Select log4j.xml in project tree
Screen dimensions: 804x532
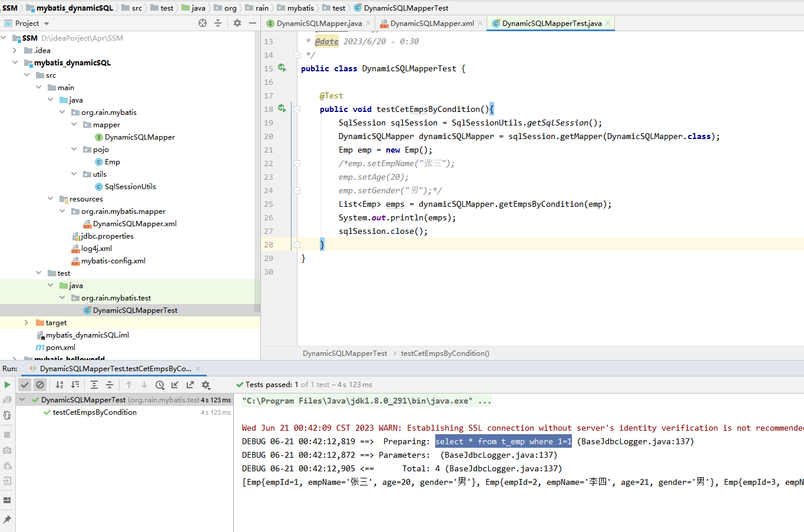tap(96, 249)
